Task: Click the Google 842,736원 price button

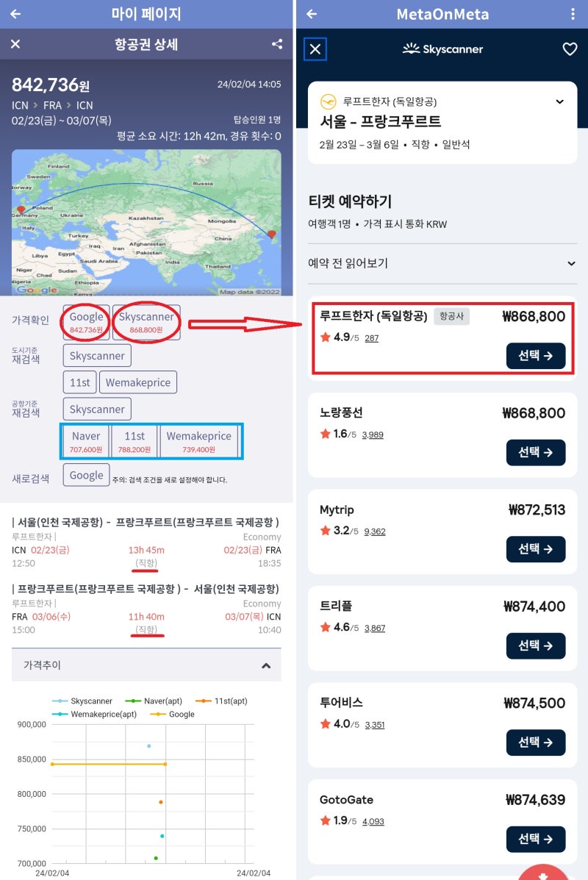Action: point(85,320)
